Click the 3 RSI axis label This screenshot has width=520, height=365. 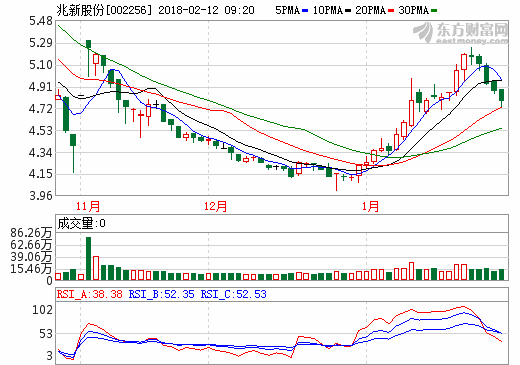50,356
